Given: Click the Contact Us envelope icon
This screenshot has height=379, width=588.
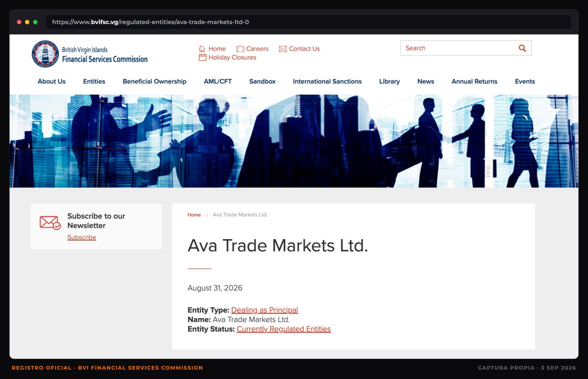Looking at the screenshot, I should click(283, 49).
